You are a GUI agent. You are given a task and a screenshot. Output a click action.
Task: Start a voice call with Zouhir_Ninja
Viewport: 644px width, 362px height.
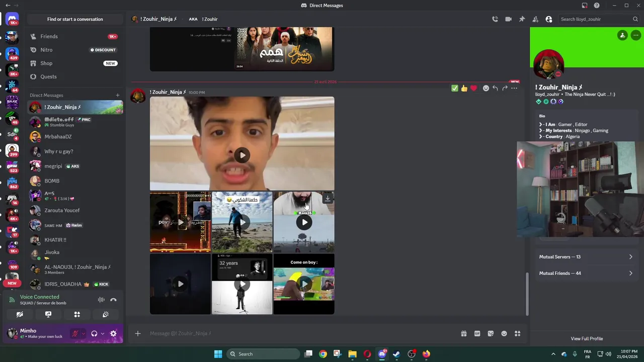(x=495, y=19)
